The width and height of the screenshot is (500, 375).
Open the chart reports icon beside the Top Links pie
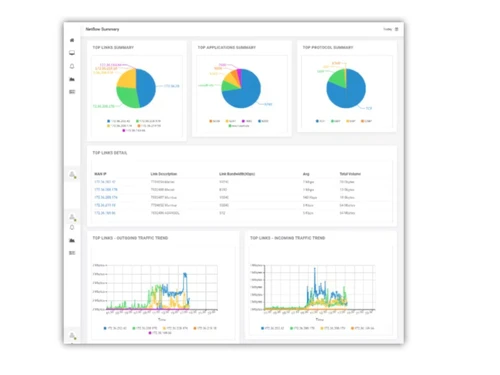[x=72, y=79]
